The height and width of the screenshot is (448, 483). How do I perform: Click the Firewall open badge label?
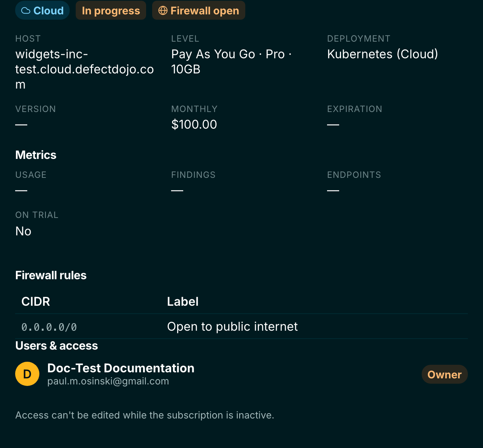(x=205, y=11)
